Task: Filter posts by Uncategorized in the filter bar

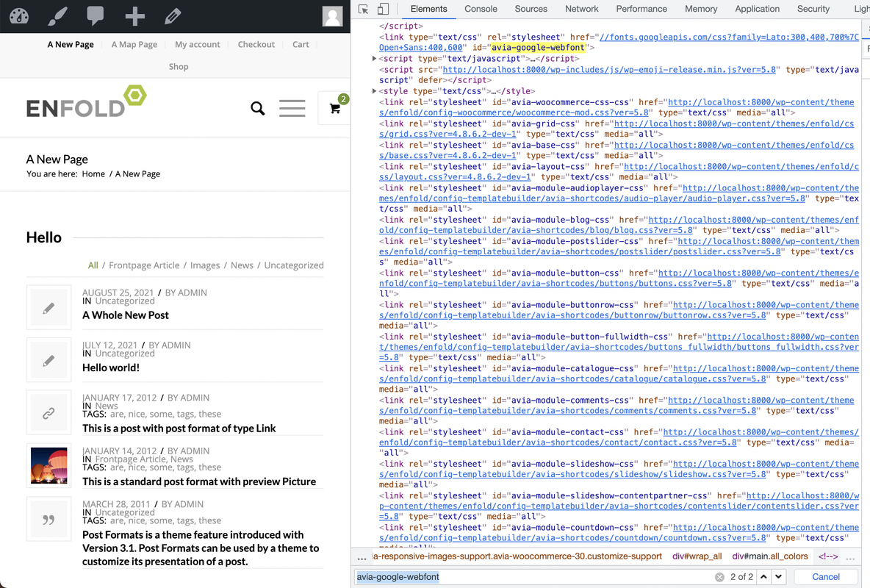Action: click(x=293, y=265)
